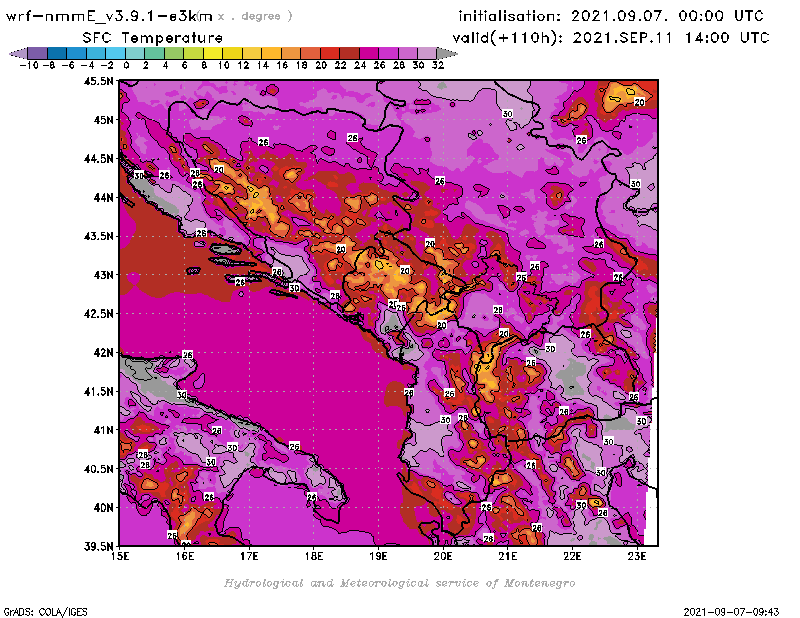
Task: Click the legend swatch between 10 and 12
Action: (232, 54)
